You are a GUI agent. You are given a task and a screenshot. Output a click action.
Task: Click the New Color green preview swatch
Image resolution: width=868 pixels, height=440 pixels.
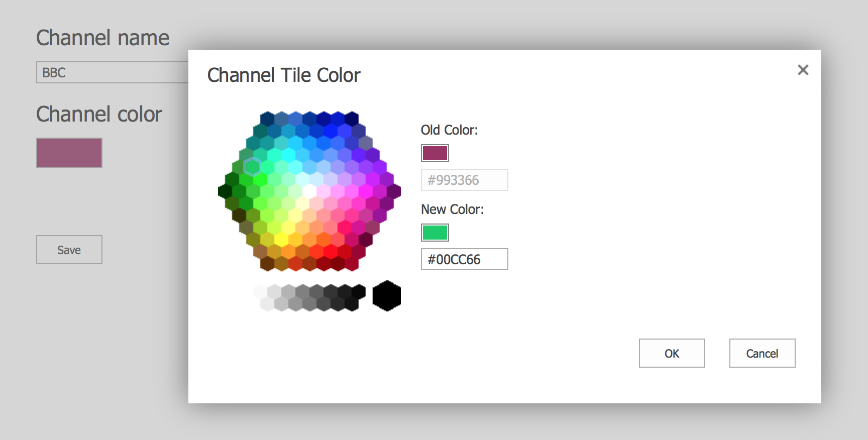[x=435, y=233]
